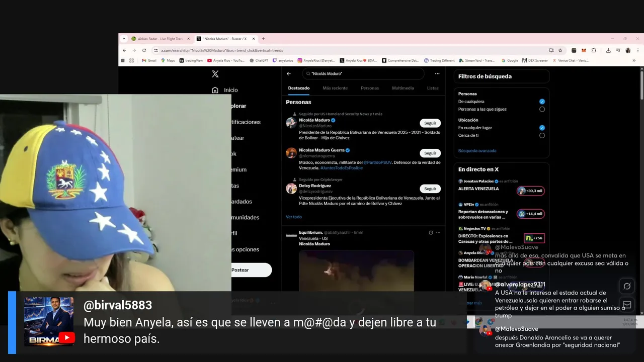Select Personas a las que sigues radio option
This screenshot has height=362, width=644.
pyautogui.click(x=542, y=109)
